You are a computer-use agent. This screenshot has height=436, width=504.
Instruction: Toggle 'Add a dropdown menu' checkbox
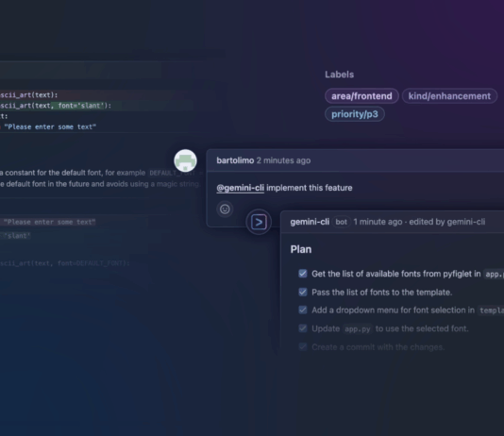[x=302, y=310]
